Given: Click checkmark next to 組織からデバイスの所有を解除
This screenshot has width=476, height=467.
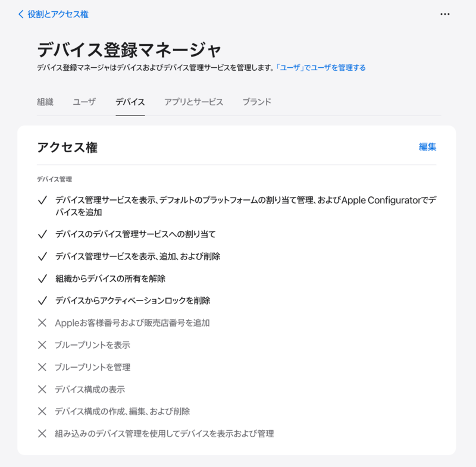Looking at the screenshot, I should tap(42, 278).
